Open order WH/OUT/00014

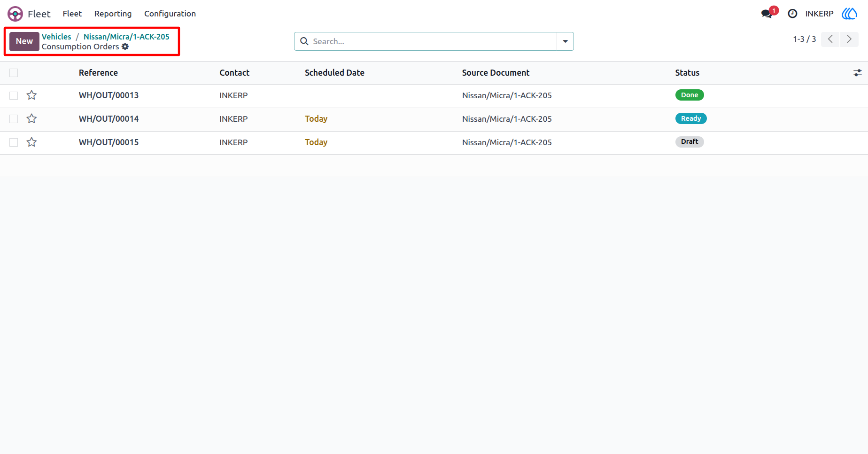click(x=108, y=119)
